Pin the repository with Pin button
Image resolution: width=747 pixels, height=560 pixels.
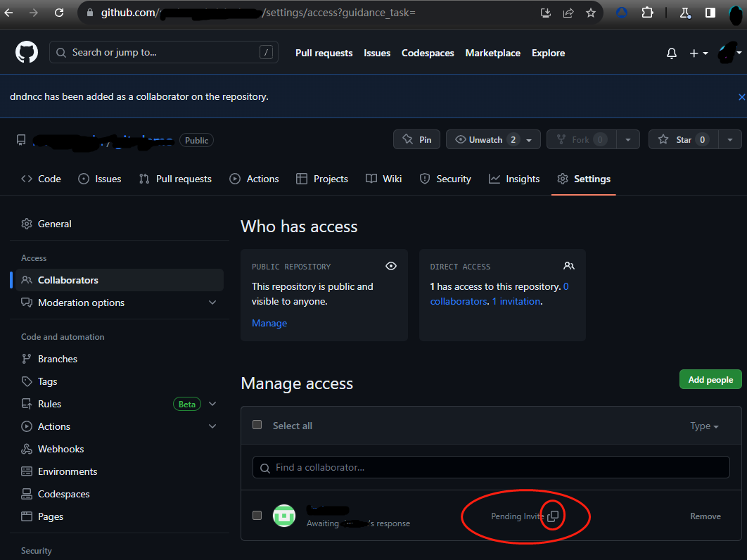tap(416, 139)
